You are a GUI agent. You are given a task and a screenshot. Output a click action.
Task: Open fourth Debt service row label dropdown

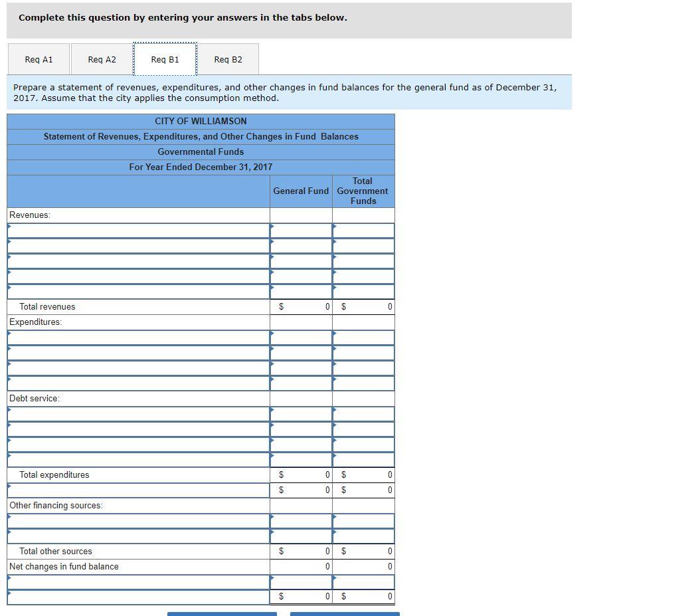[138, 460]
